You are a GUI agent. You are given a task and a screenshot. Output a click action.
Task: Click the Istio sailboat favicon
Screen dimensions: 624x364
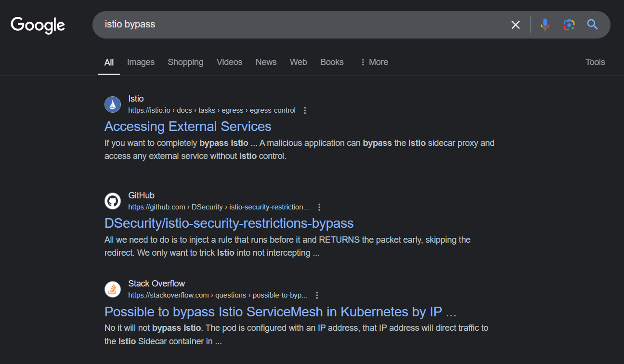pos(113,104)
